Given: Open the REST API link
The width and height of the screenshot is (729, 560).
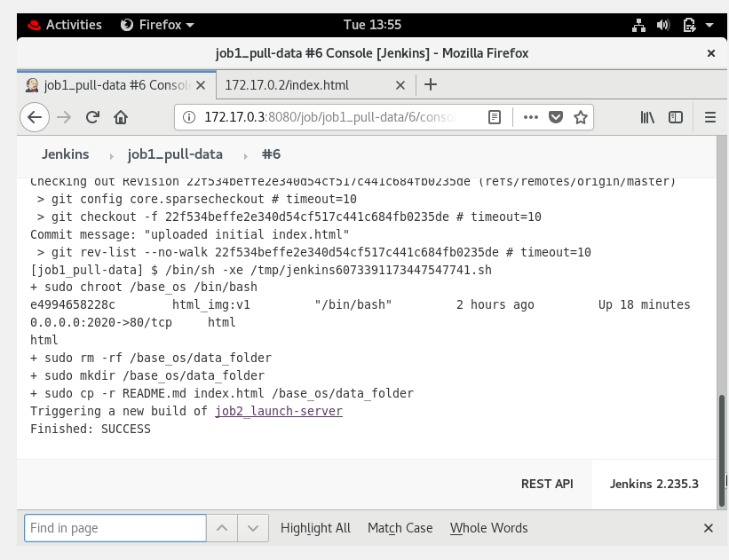Looking at the screenshot, I should click(547, 484).
